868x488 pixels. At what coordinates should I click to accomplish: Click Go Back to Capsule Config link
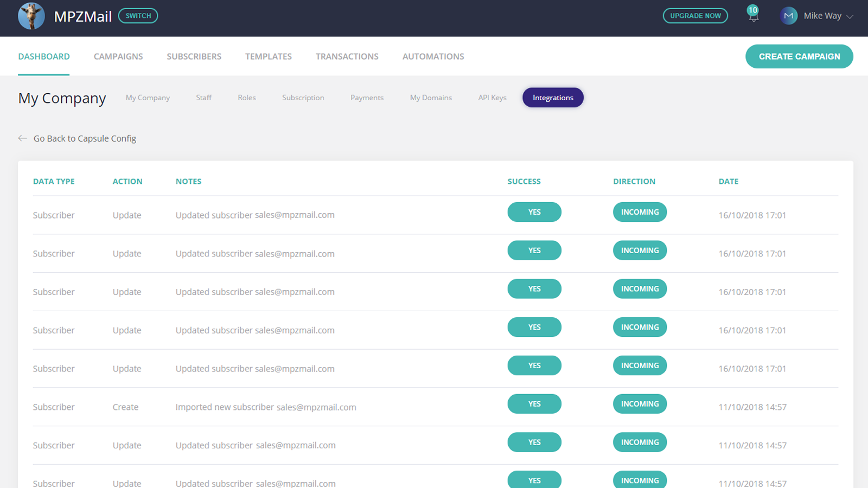85,138
